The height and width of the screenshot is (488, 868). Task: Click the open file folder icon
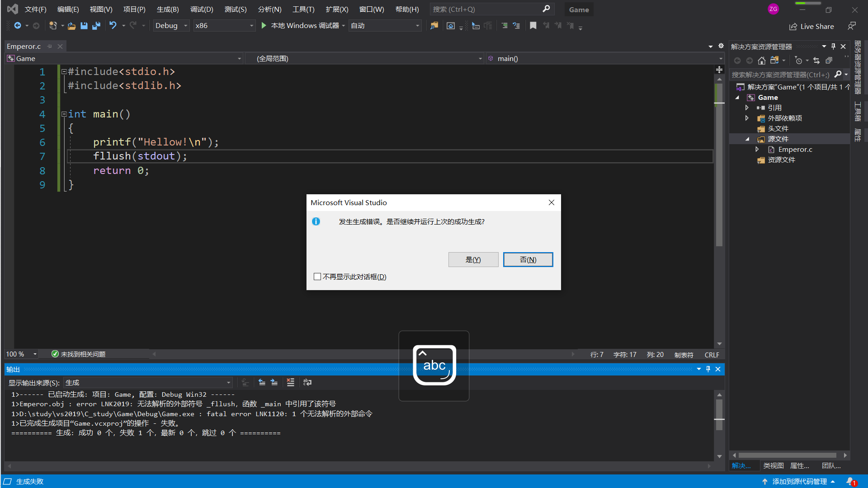pos(71,26)
